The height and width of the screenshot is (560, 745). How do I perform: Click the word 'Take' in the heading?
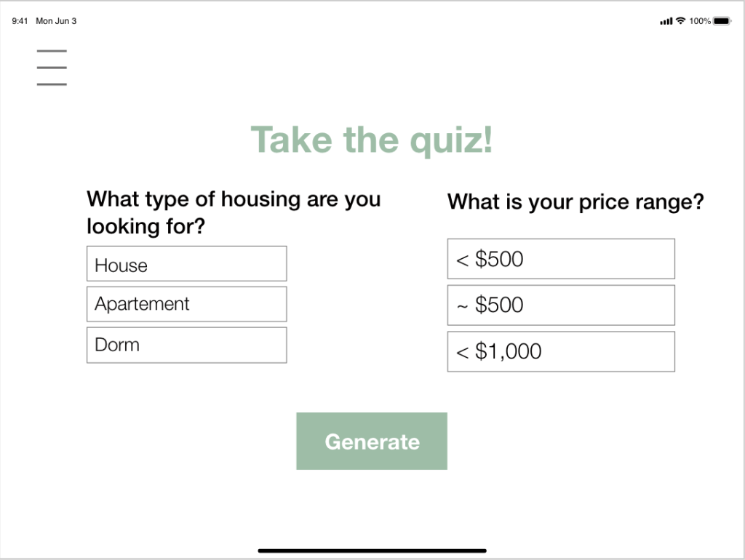click(x=291, y=140)
